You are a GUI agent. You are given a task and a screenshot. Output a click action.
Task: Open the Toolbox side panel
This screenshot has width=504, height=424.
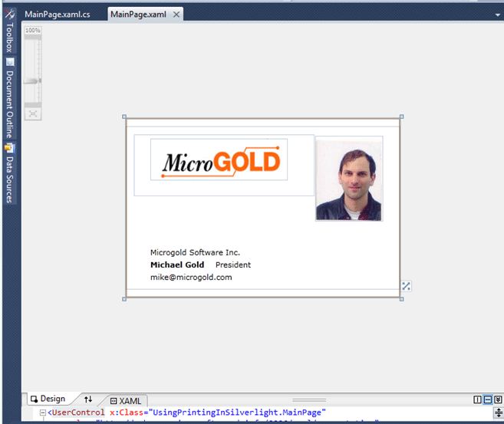10,31
